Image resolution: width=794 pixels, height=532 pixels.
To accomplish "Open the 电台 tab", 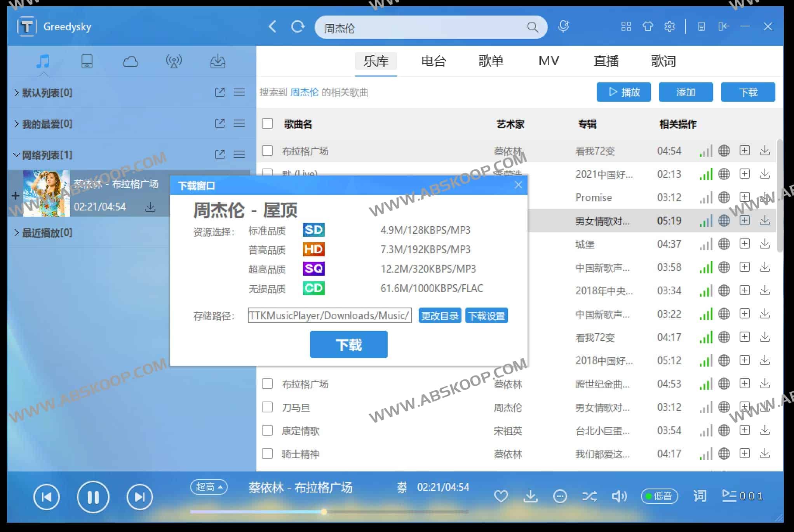I will (x=434, y=61).
